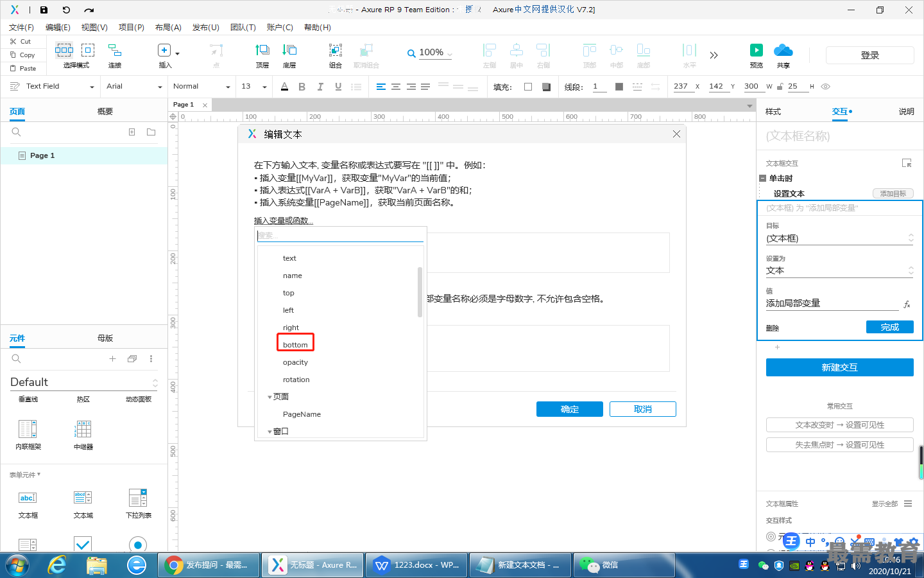Collapse the 窗口 section in variable list

click(270, 432)
